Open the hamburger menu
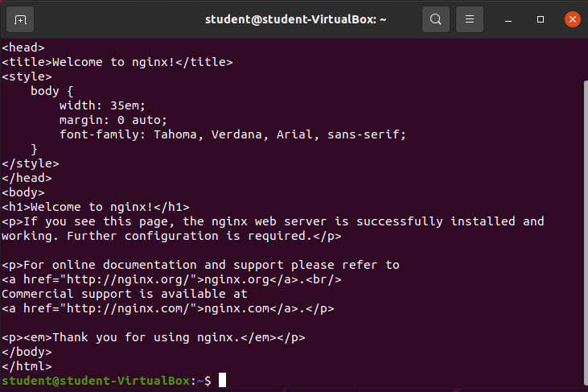 pyautogui.click(x=471, y=19)
